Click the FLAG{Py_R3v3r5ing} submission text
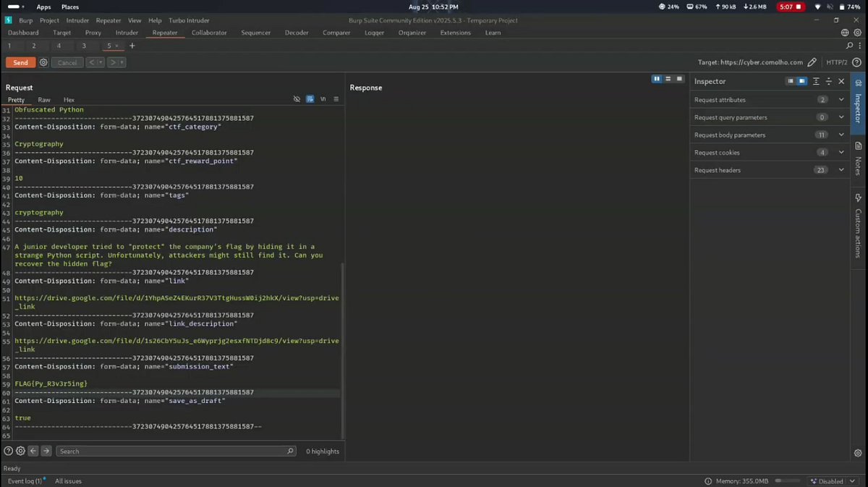Image resolution: width=868 pixels, height=487 pixels. pos(51,384)
